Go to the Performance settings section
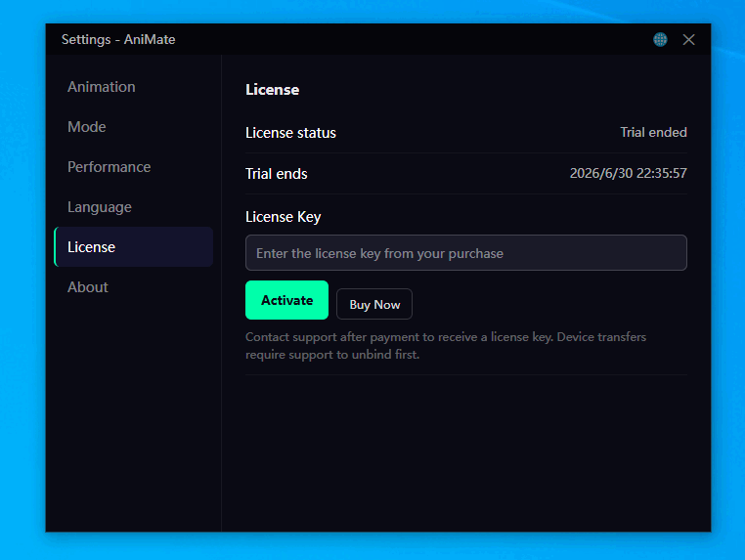This screenshot has width=745, height=560. click(x=134, y=167)
